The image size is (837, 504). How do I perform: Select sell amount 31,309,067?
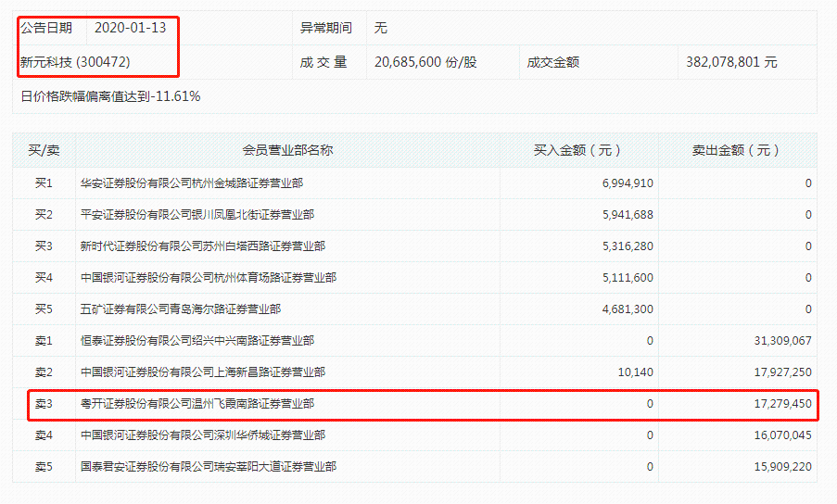(783, 340)
